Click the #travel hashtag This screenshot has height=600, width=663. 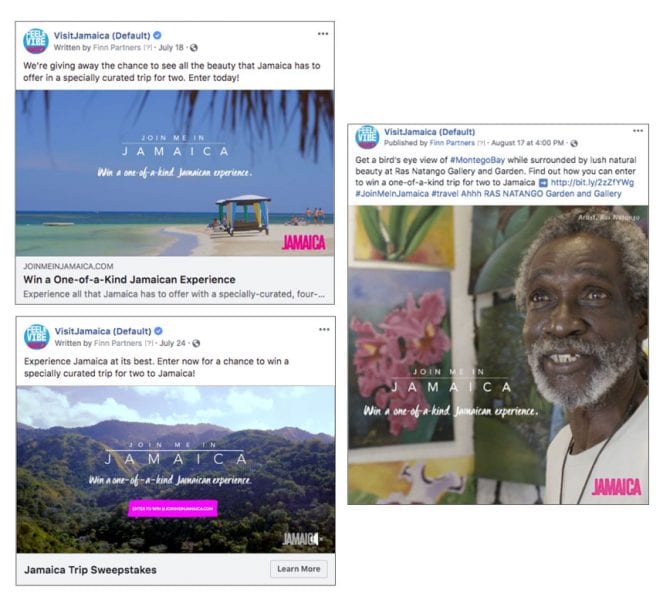444,194
